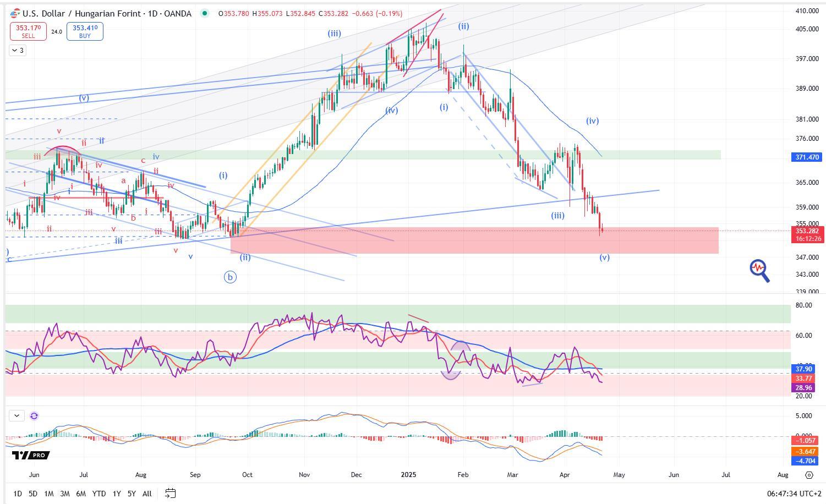The height and width of the screenshot is (504, 826).
Task: Expand the collapsed indicators legend showing 3
Action: 17,51
